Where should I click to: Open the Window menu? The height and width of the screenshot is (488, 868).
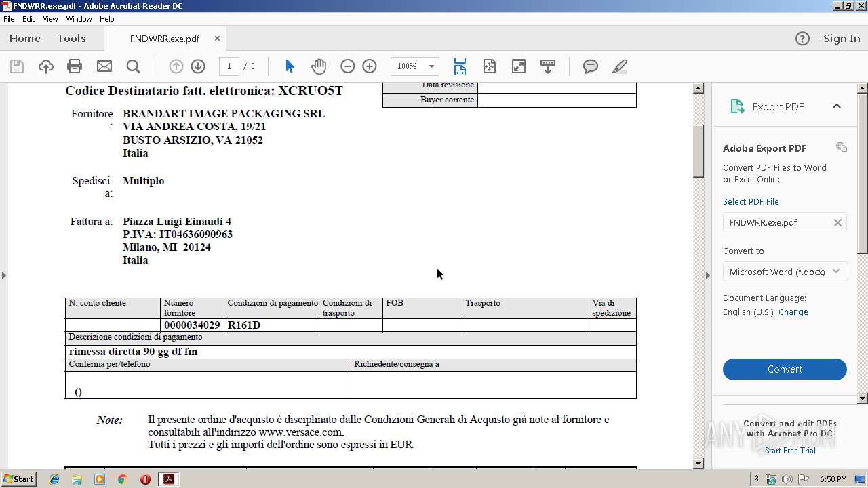point(79,19)
